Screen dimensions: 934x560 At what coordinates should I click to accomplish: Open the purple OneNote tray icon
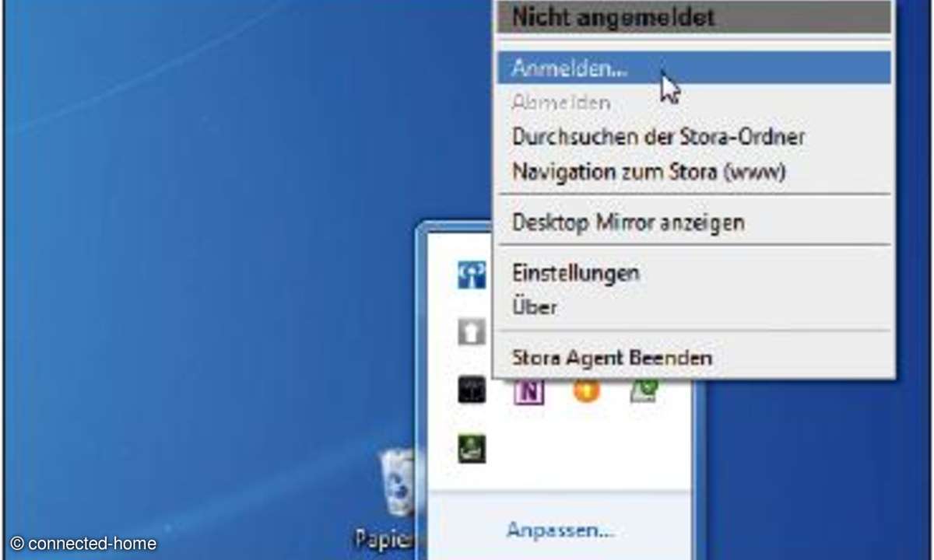tap(529, 391)
